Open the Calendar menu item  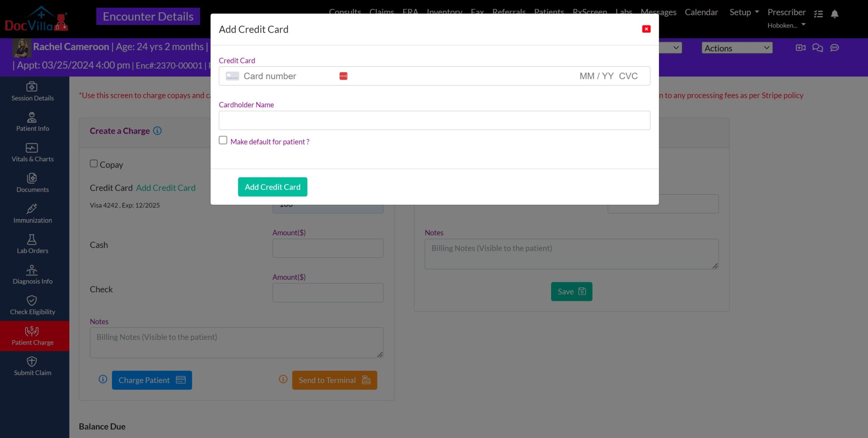(701, 12)
